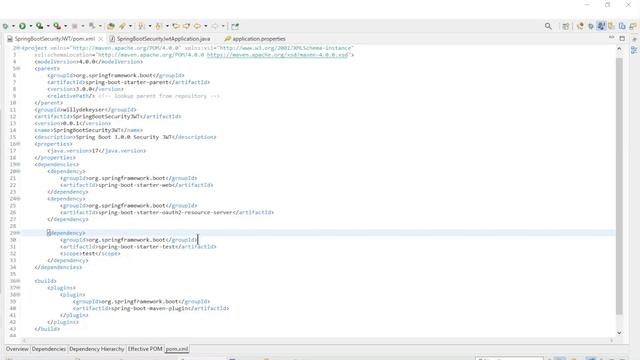Image resolution: width=640 pixels, height=360 pixels.
Task: Open dropdown beside Next Annotation icon
Action: coord(150,26)
